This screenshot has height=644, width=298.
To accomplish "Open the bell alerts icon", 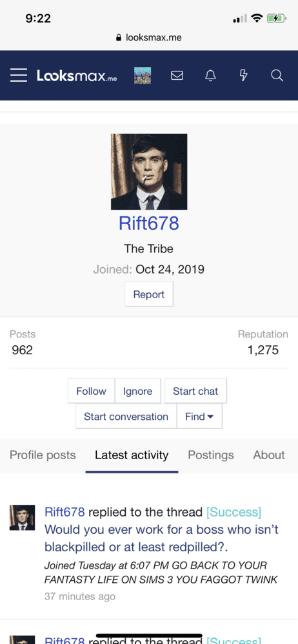I will point(210,75).
